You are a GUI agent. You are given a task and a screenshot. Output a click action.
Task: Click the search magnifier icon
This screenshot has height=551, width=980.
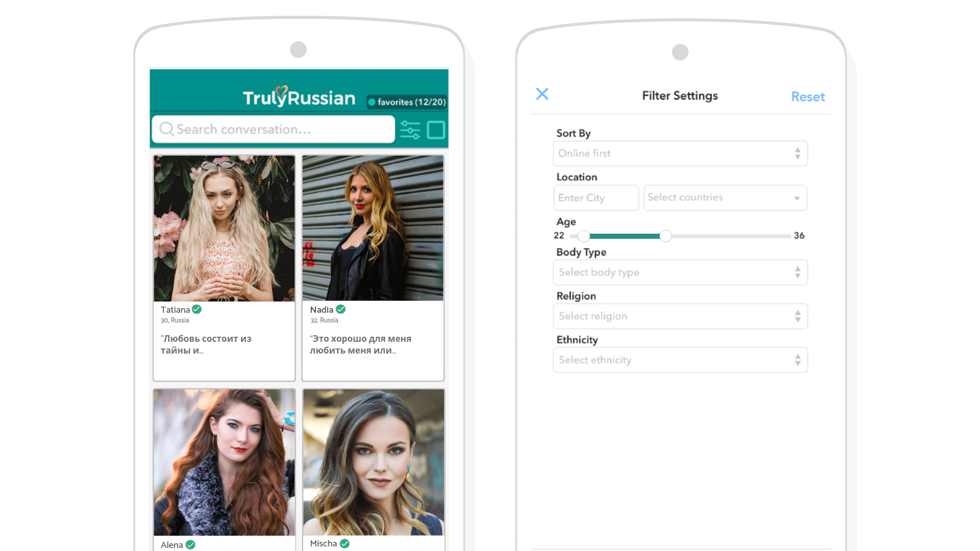click(166, 129)
